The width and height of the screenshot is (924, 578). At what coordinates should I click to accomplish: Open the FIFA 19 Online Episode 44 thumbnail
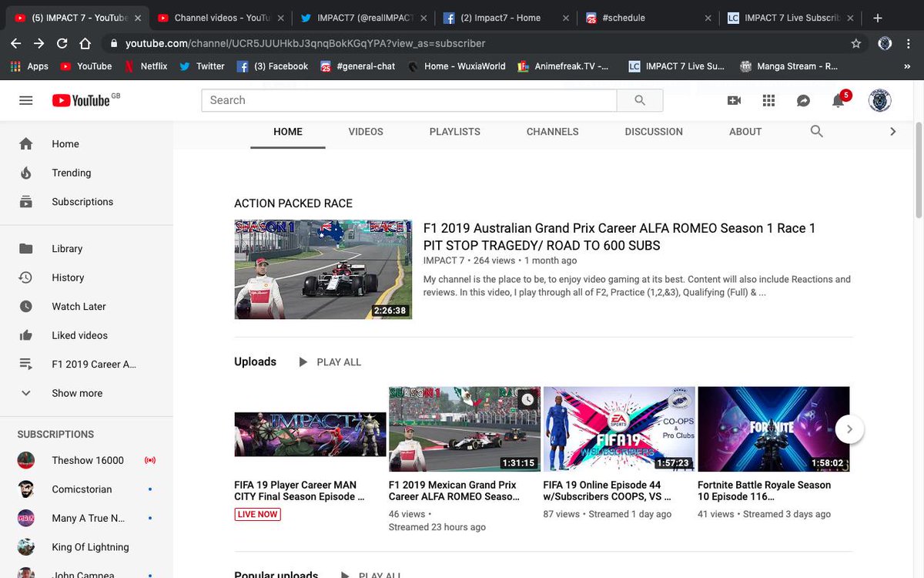click(619, 429)
